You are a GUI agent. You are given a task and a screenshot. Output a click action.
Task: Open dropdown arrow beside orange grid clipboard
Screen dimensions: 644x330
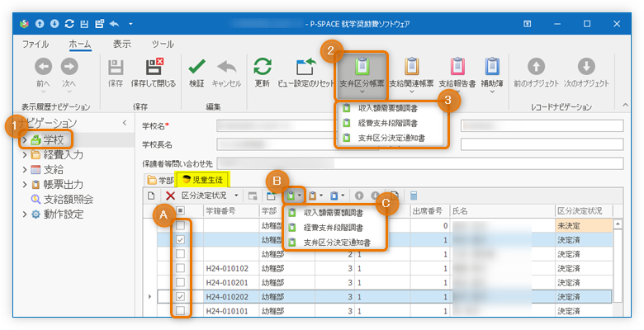pos(321,196)
